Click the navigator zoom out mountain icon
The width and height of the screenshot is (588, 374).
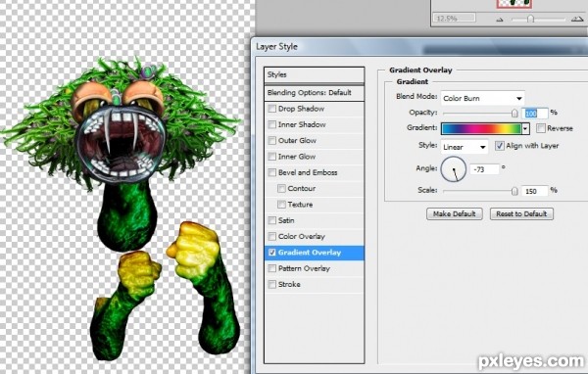499,20
